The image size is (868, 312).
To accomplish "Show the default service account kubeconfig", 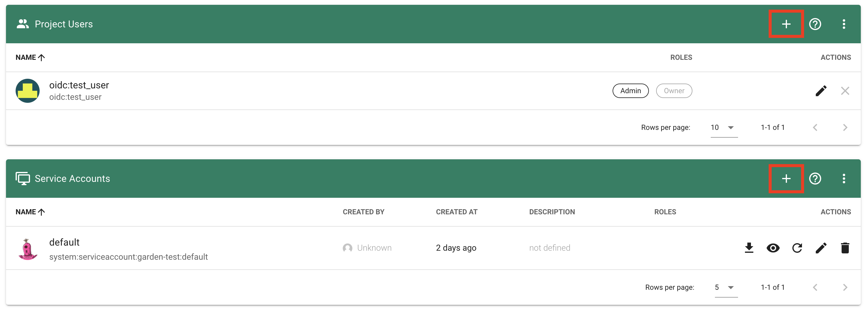I will click(x=773, y=248).
